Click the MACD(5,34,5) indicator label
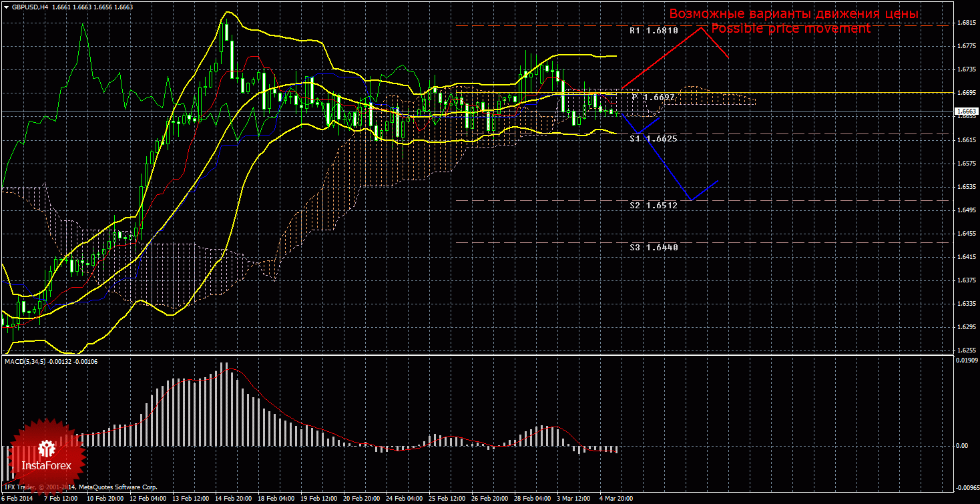The image size is (980, 504). (x=51, y=361)
